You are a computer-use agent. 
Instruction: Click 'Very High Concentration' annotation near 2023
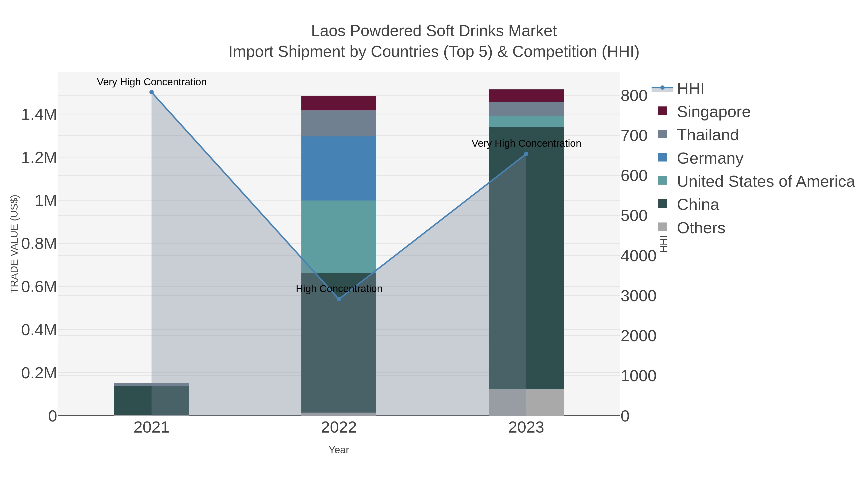click(x=527, y=143)
